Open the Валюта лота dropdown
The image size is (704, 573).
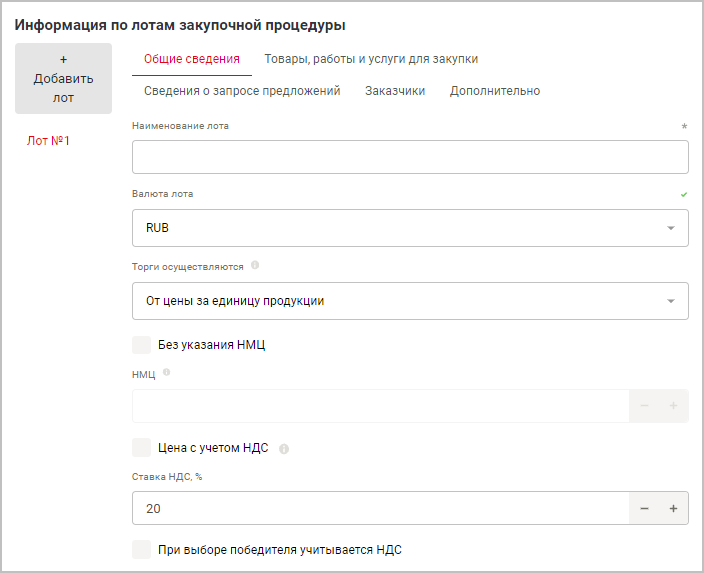(410, 228)
